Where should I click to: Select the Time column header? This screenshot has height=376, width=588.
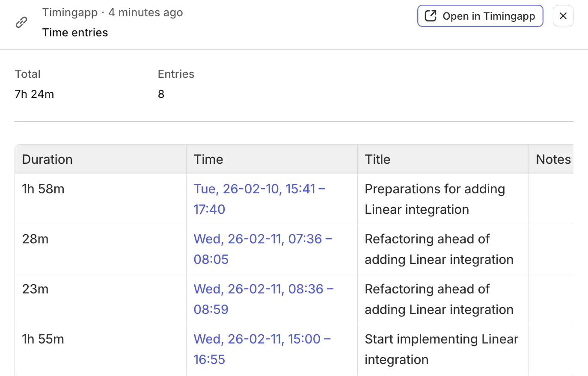tap(208, 160)
